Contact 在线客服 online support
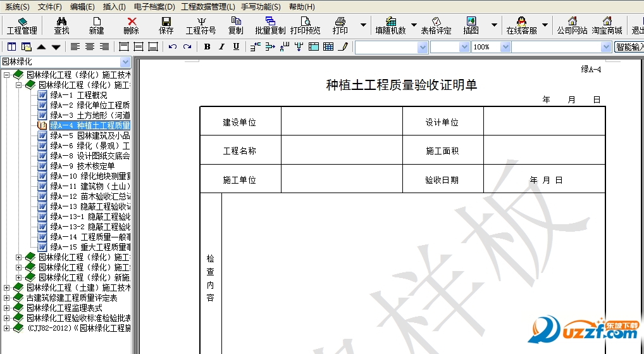The image size is (644, 354). coord(522,25)
